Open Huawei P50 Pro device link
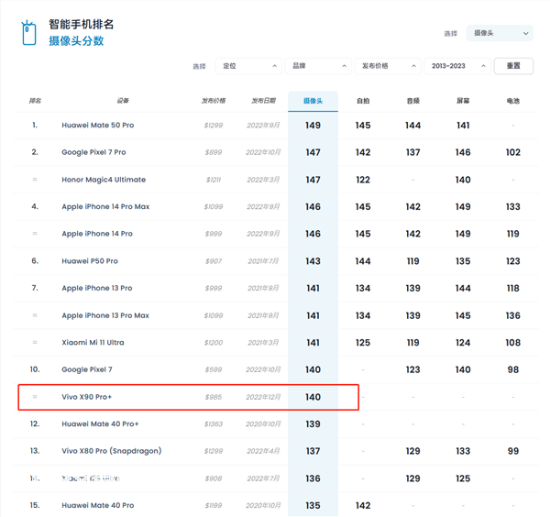Image resolution: width=550 pixels, height=517 pixels. pos(90,261)
